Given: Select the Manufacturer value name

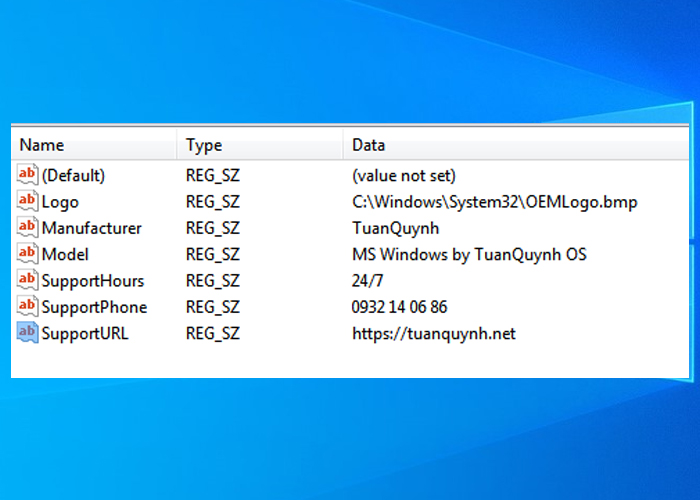Looking at the screenshot, I should (92, 228).
